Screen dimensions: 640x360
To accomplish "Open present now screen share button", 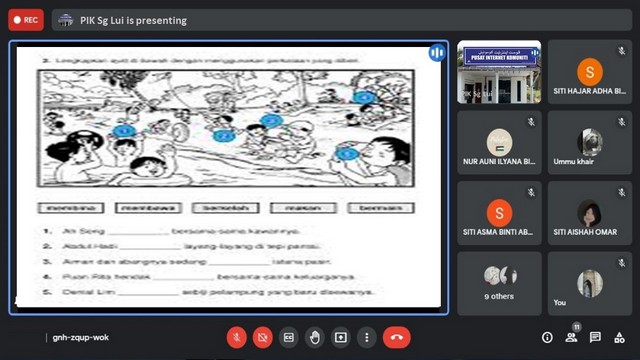I will pyautogui.click(x=341, y=338).
